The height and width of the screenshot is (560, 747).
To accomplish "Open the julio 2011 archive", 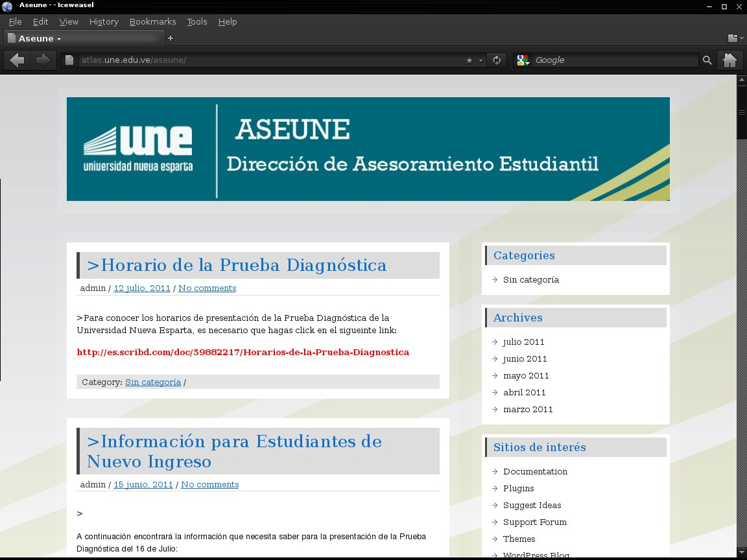I will (x=523, y=342).
